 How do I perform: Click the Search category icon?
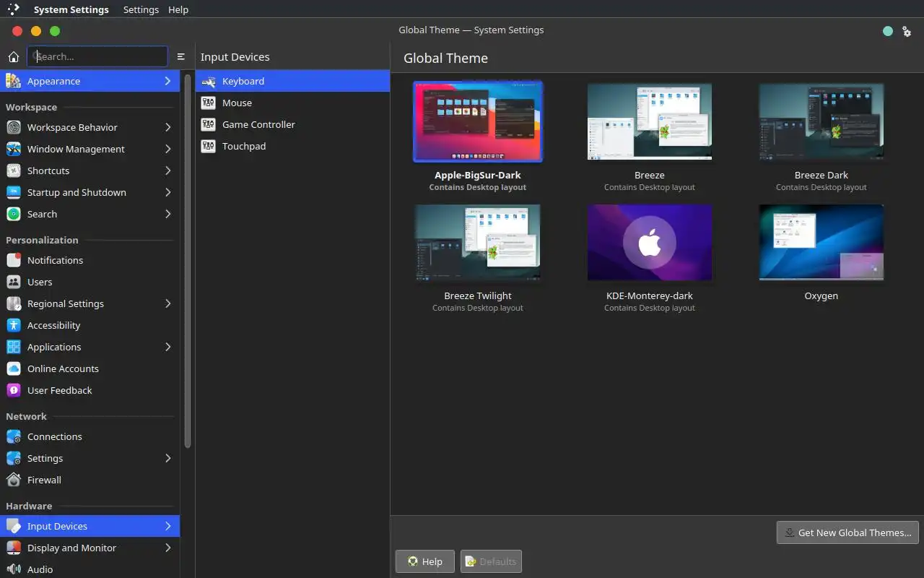[13, 214]
